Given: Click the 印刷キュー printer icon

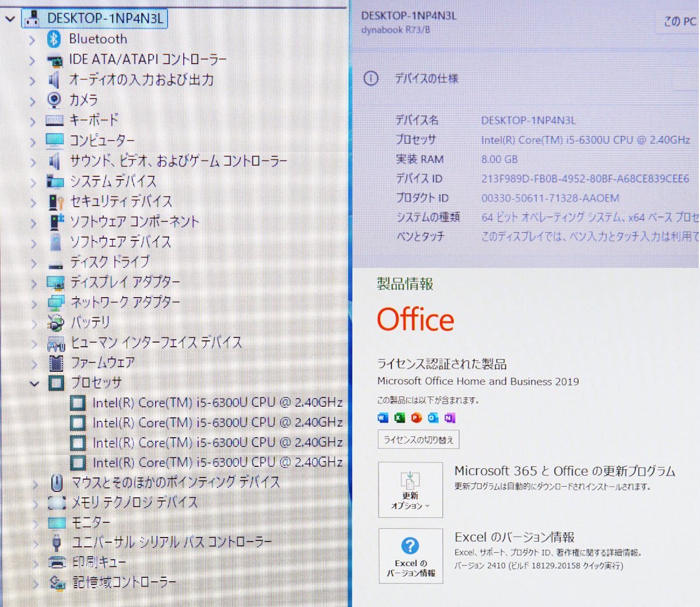Looking at the screenshot, I should tap(57, 563).
